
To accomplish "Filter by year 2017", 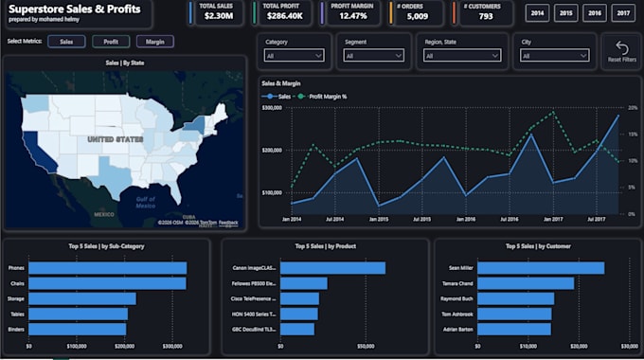I will 623,13.
